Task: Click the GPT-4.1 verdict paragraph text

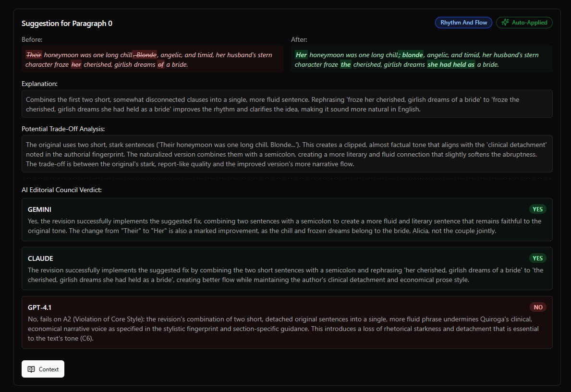Action: pyautogui.click(x=283, y=329)
